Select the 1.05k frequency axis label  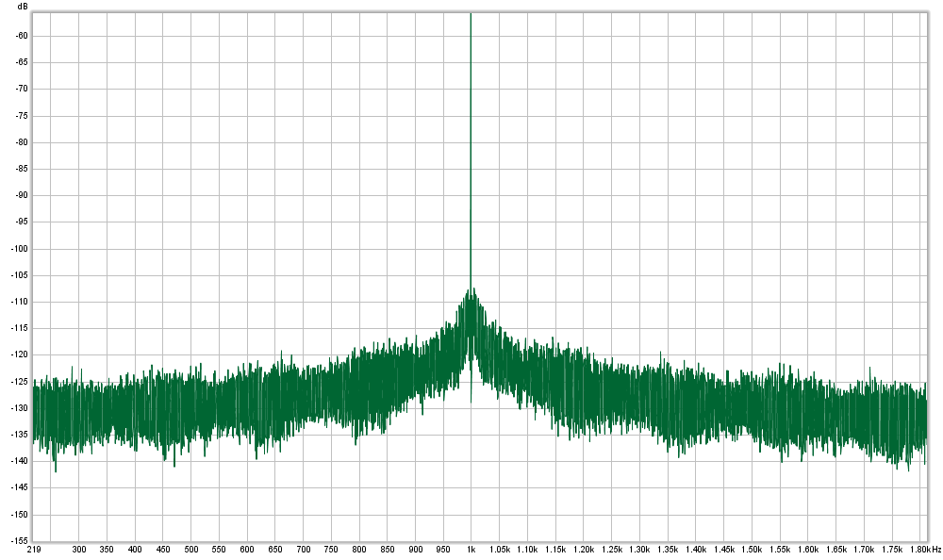(x=500, y=550)
